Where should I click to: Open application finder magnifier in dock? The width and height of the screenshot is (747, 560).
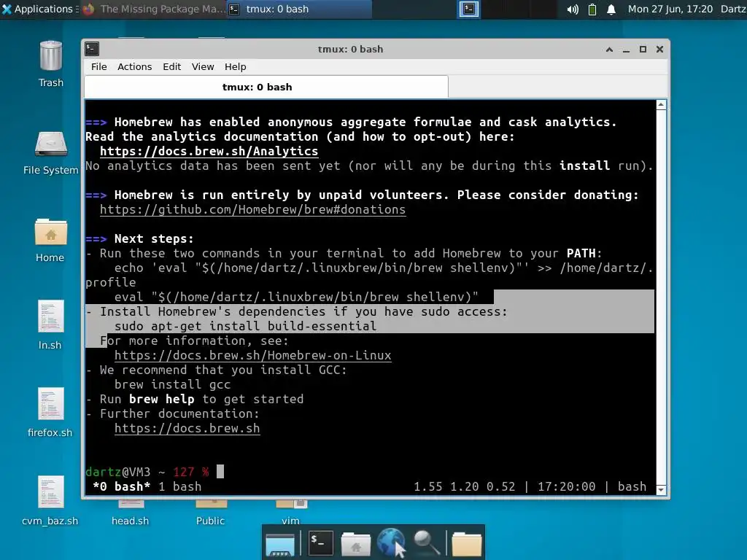click(x=426, y=542)
